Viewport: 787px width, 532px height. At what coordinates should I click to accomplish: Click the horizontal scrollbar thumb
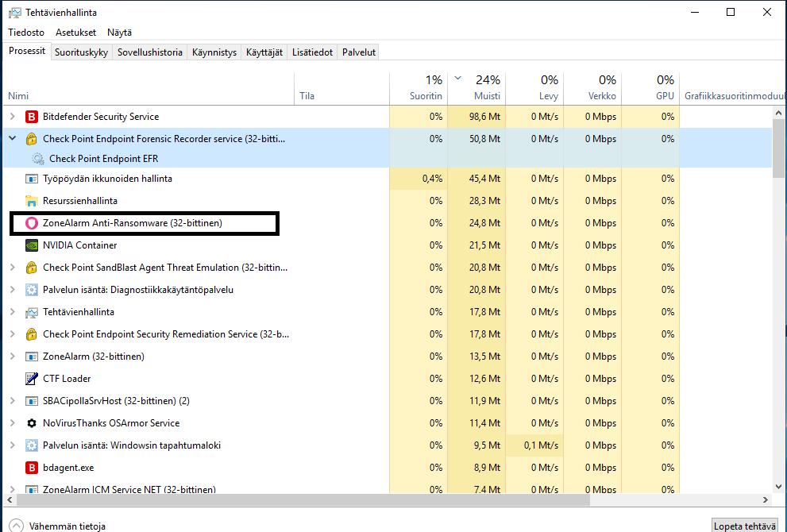[x=303, y=500]
